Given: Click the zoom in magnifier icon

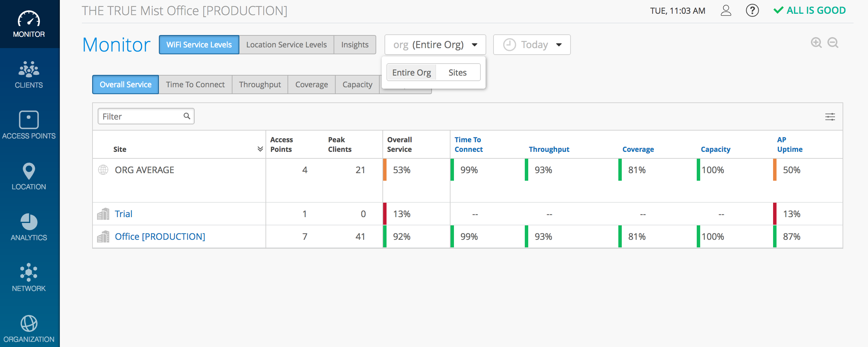Looking at the screenshot, I should pos(816,43).
